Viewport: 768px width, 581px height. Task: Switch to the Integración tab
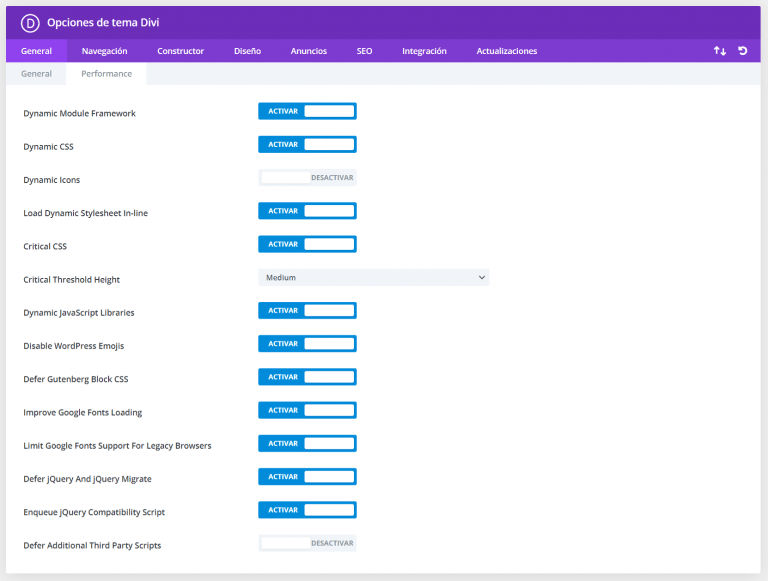pyautogui.click(x=424, y=51)
